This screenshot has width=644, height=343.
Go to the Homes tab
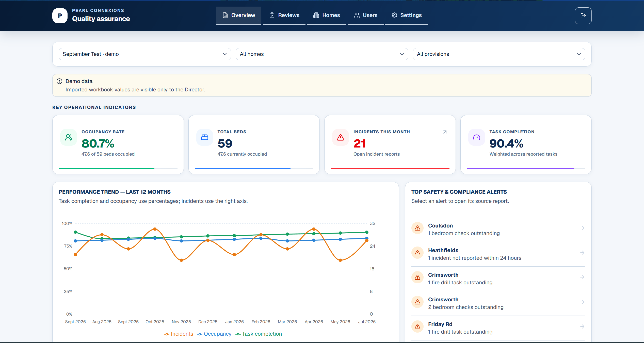(327, 15)
